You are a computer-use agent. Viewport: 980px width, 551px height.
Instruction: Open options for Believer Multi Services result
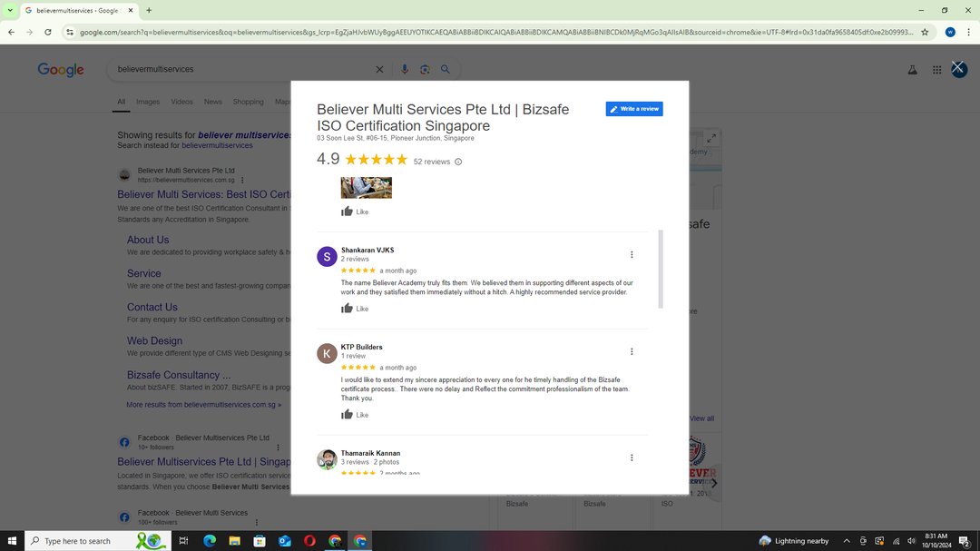coord(242,180)
